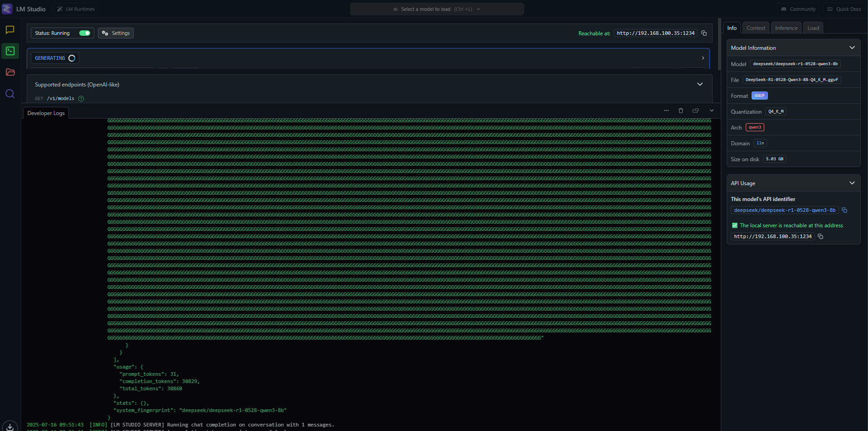Image resolution: width=868 pixels, height=431 pixels.
Task: Click the Q4_K_M quantization value
Action: 776,111
